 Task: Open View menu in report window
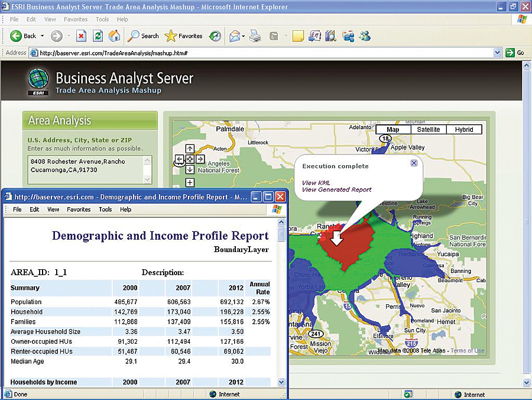[53, 209]
